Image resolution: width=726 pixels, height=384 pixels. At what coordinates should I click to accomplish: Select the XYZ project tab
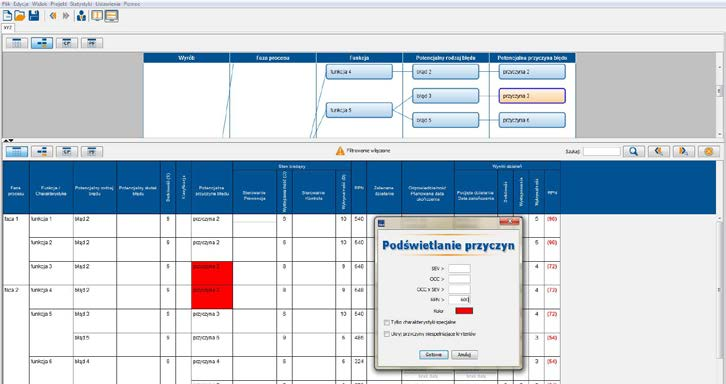(x=8, y=28)
